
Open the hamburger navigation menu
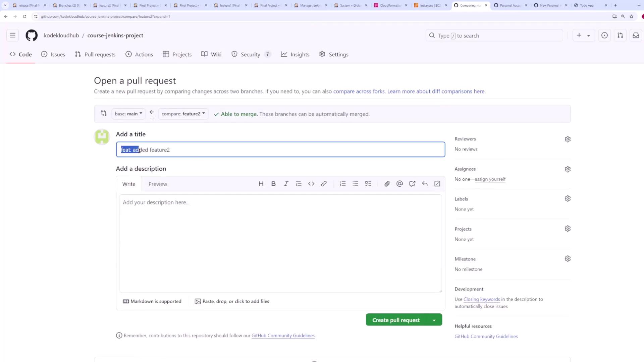click(12, 36)
